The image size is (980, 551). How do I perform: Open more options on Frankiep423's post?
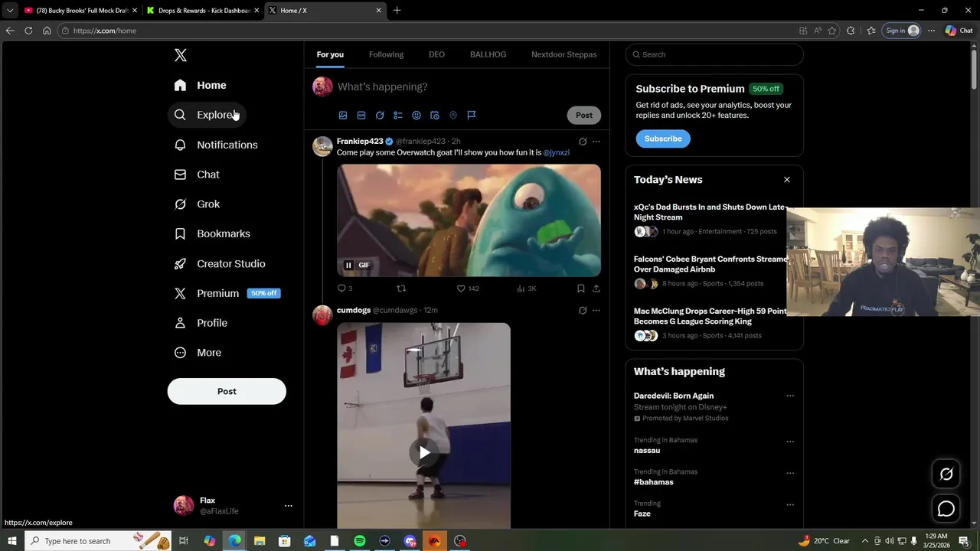tap(596, 142)
